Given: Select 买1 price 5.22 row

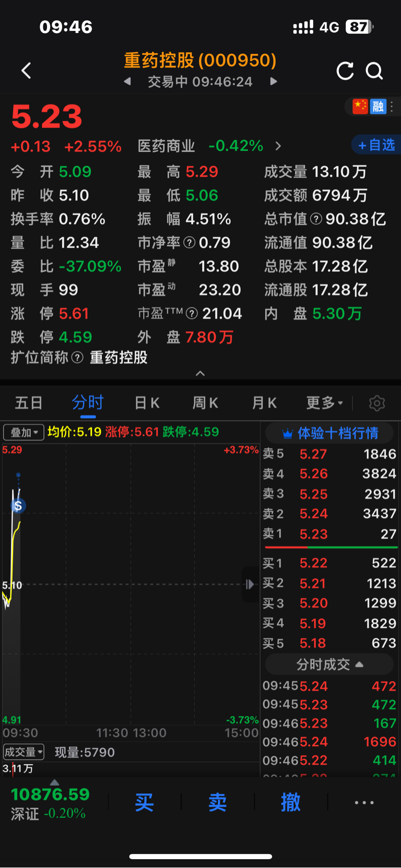Looking at the screenshot, I should (x=329, y=563).
